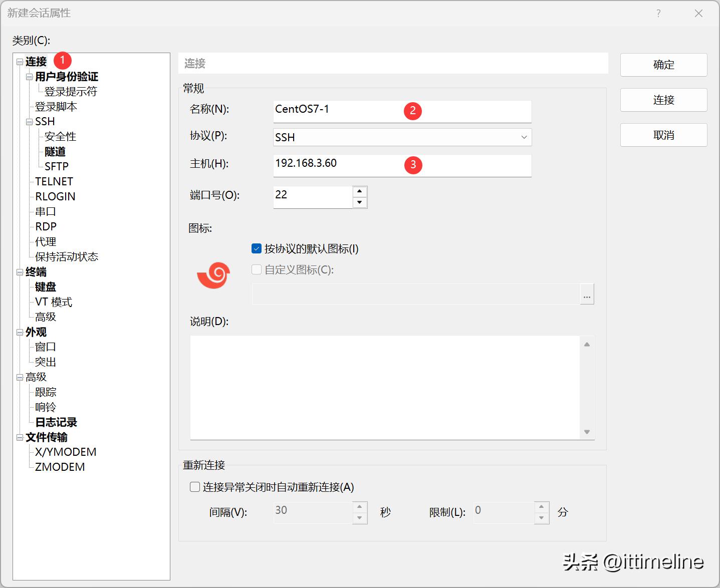Collapse the 连接 tree node

20,62
